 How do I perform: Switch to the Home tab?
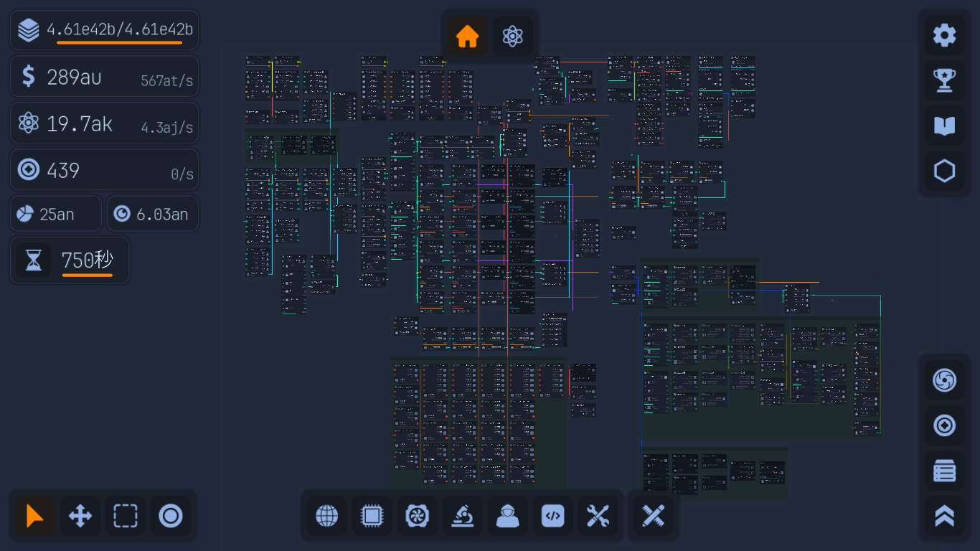pos(467,36)
